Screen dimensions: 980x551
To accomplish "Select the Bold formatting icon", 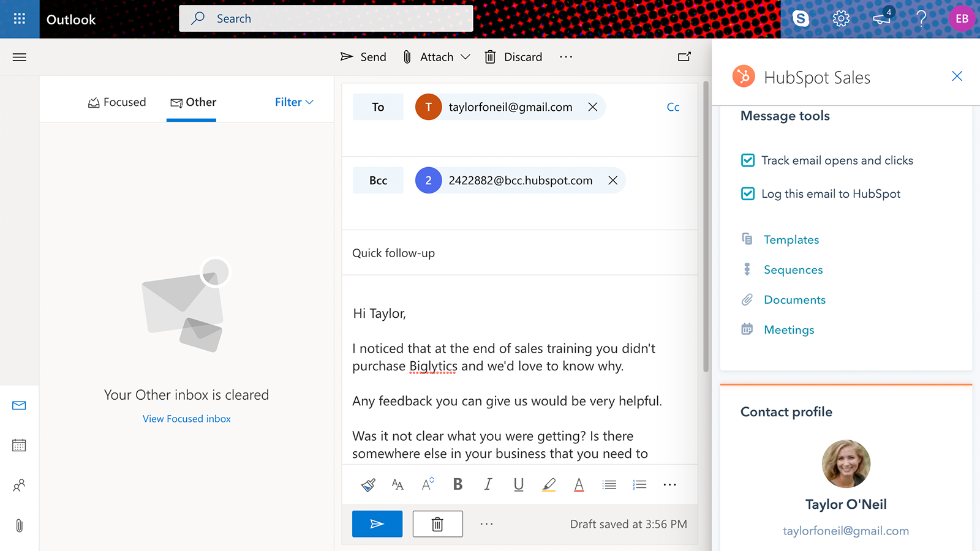I will [457, 484].
